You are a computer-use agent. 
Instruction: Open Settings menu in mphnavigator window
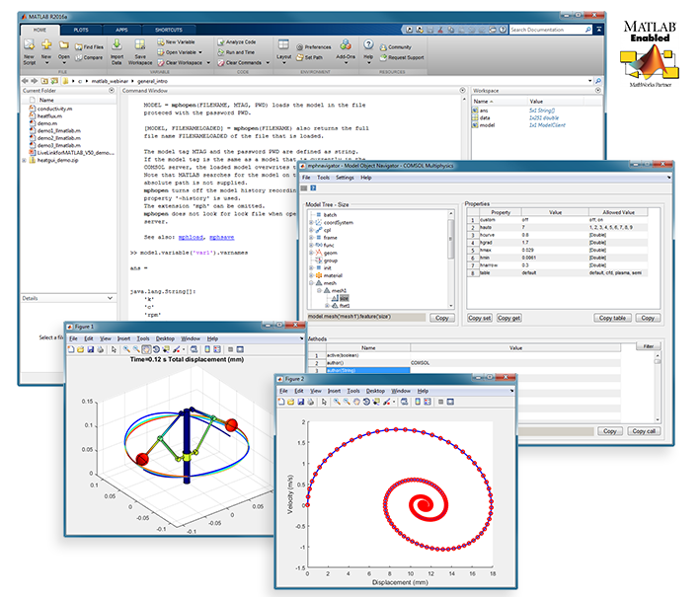click(345, 178)
